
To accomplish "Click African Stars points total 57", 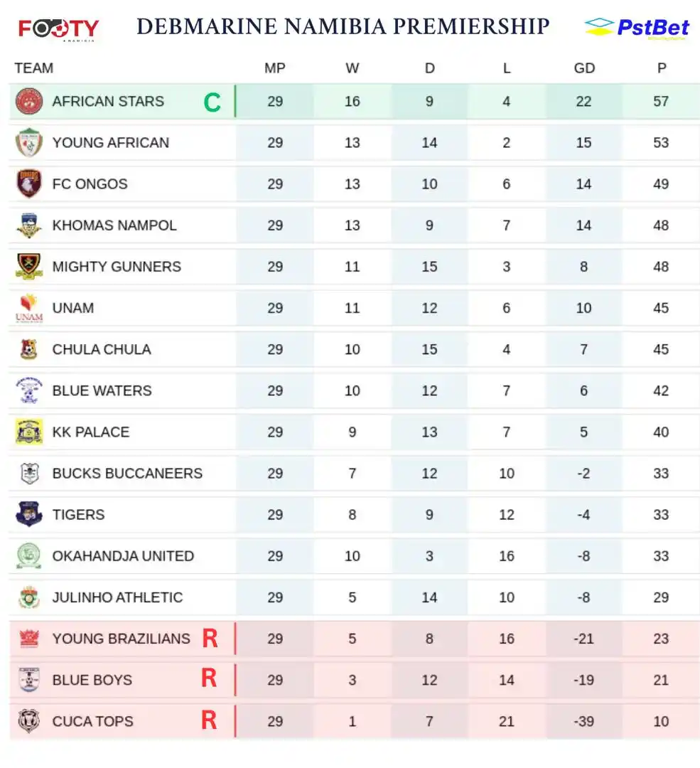I will point(661,102).
